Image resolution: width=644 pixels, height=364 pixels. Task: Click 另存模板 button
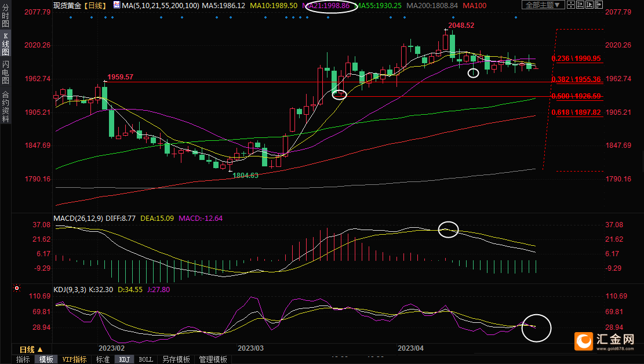(176, 359)
